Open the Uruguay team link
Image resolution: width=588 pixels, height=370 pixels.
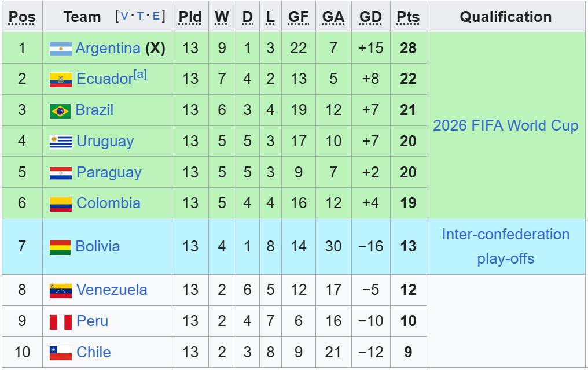coord(105,142)
